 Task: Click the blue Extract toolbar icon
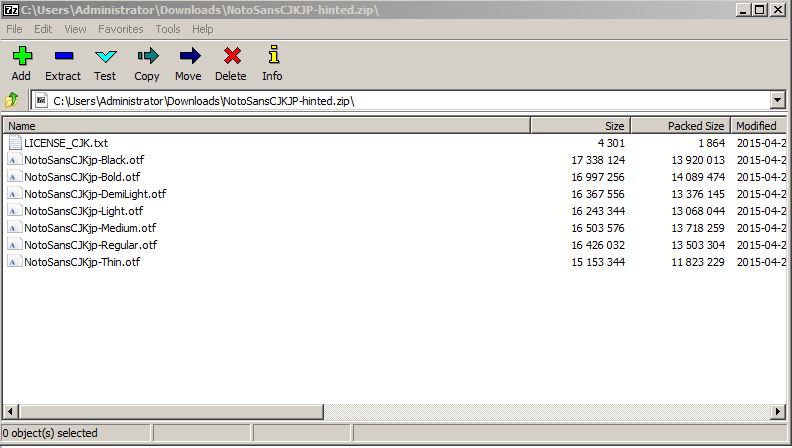tap(64, 56)
